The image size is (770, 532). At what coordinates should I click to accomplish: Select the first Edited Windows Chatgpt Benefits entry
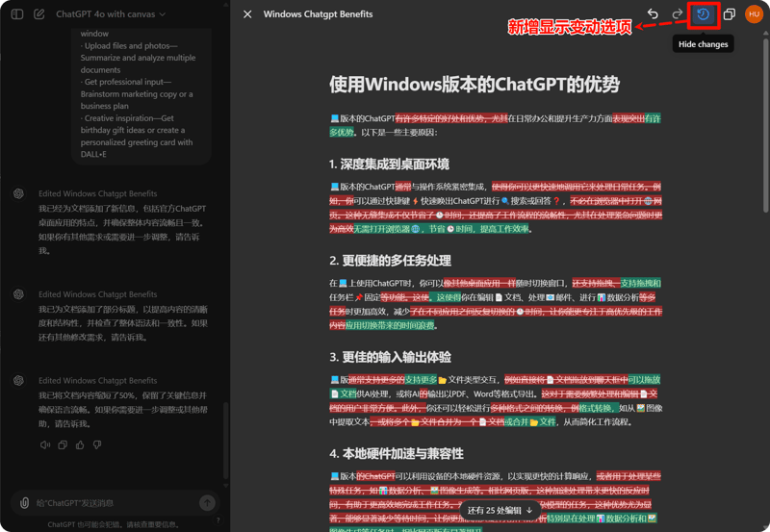[x=98, y=194]
